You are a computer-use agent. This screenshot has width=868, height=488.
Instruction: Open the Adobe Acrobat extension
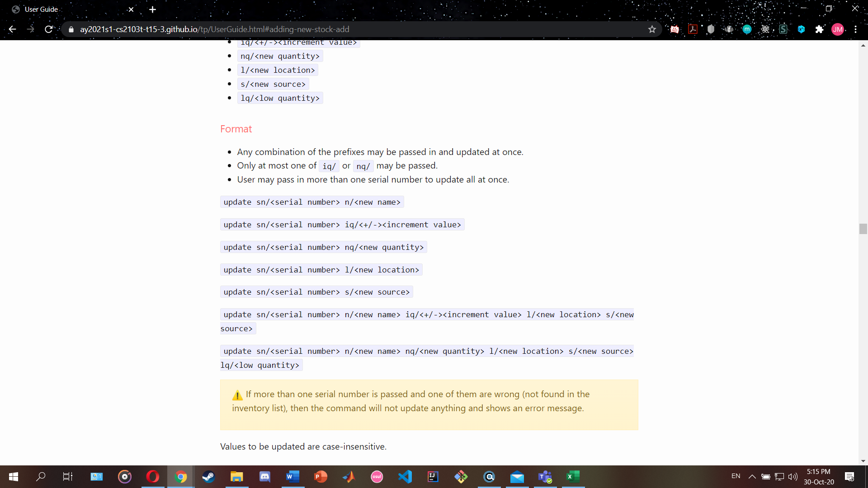tap(693, 29)
